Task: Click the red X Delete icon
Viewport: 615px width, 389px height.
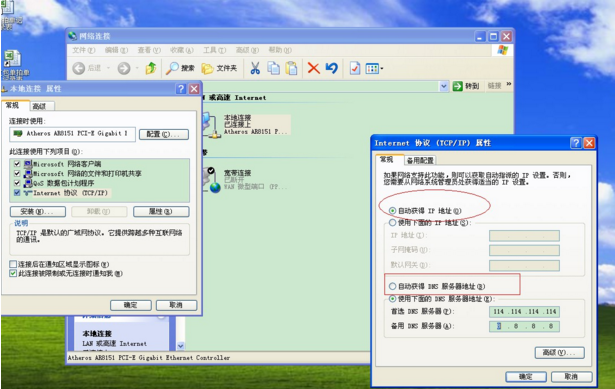Action: click(x=313, y=68)
